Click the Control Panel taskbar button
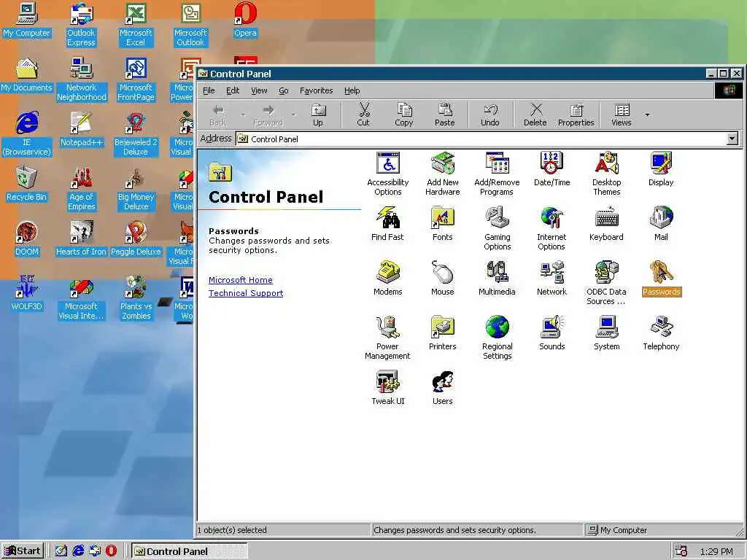Image resolution: width=747 pixels, height=560 pixels. pyautogui.click(x=190, y=551)
